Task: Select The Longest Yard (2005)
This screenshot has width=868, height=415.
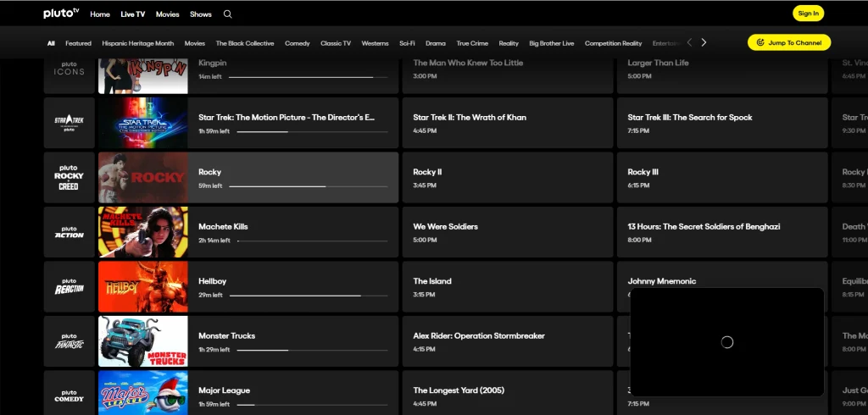Action: 508,393
